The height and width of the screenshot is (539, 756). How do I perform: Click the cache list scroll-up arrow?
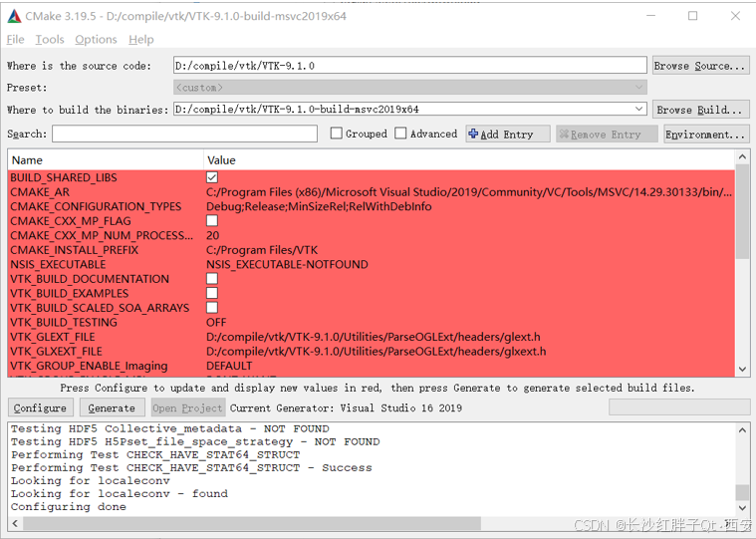click(x=742, y=156)
